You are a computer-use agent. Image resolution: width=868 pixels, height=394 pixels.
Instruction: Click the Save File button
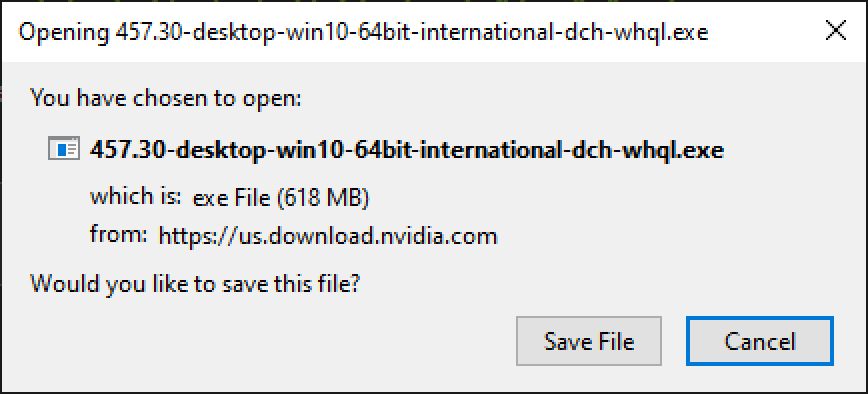pyautogui.click(x=589, y=341)
